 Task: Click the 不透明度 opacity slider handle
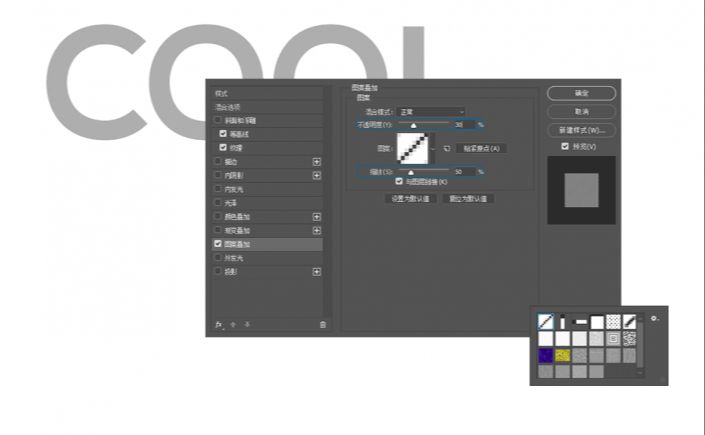413,125
